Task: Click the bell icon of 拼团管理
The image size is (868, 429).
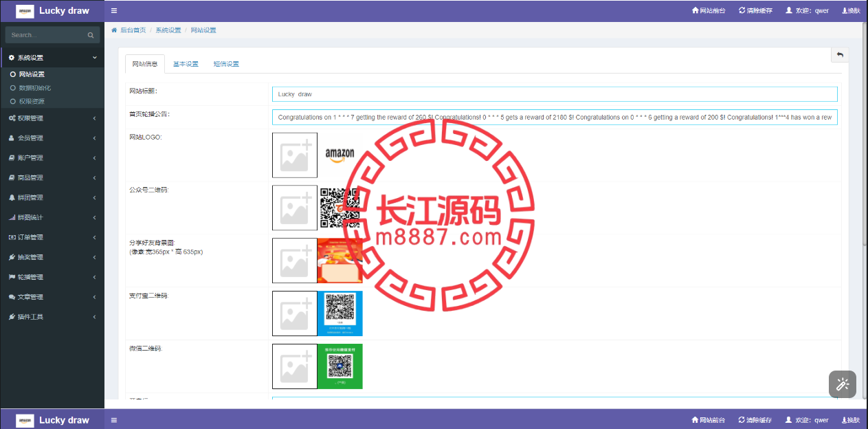Action: pyautogui.click(x=12, y=198)
